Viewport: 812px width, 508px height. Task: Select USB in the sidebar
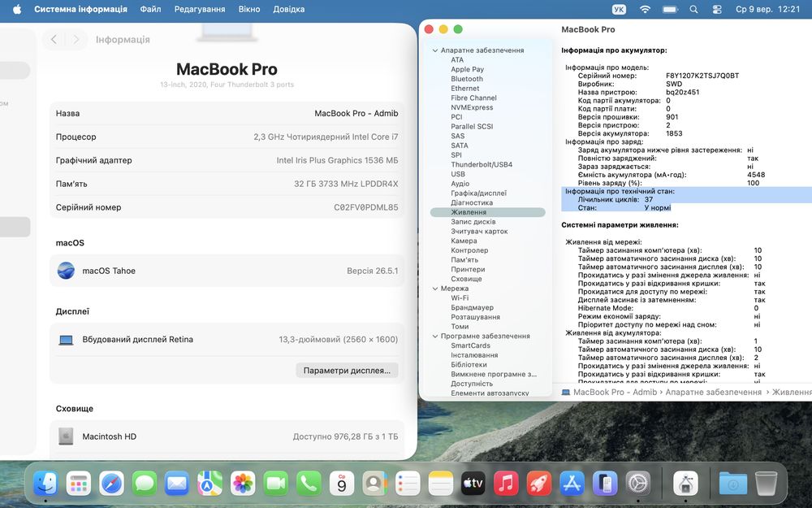tap(458, 174)
